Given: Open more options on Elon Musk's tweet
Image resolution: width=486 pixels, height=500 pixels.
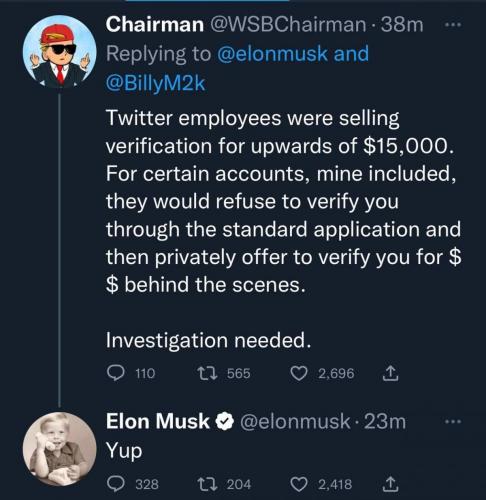Looking at the screenshot, I should [454, 422].
